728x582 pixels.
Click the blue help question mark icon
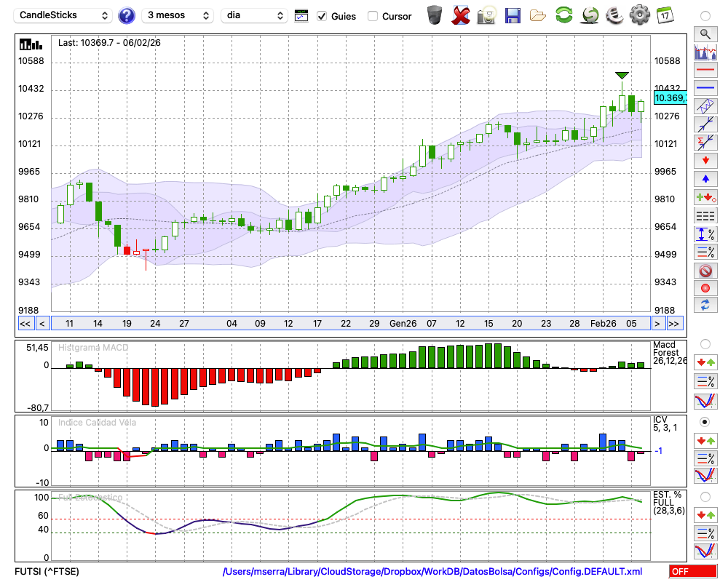click(x=127, y=15)
